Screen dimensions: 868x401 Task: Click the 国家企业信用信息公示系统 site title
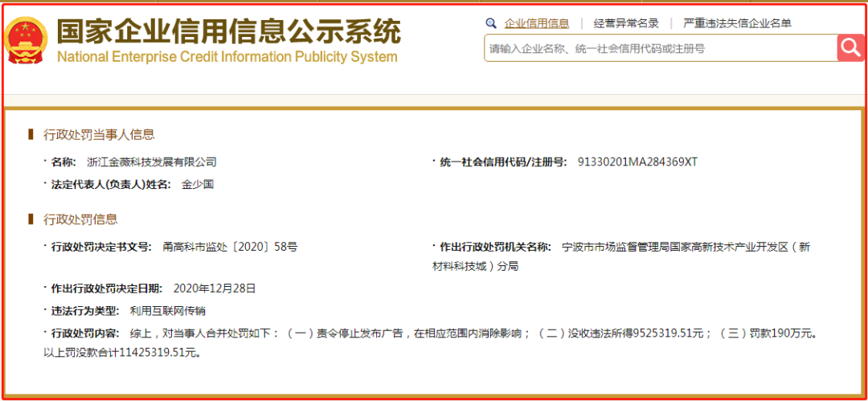click(228, 31)
